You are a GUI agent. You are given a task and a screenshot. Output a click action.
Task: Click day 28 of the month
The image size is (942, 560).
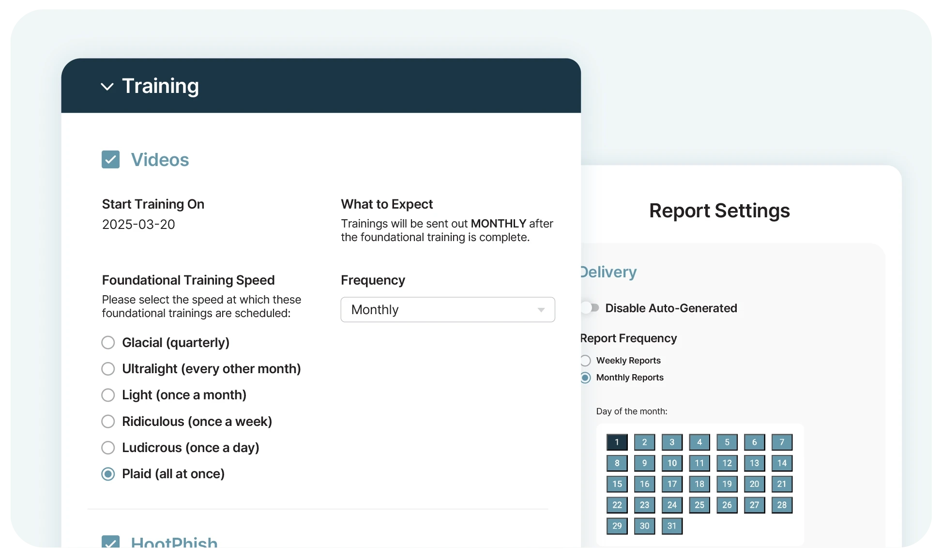pos(782,505)
